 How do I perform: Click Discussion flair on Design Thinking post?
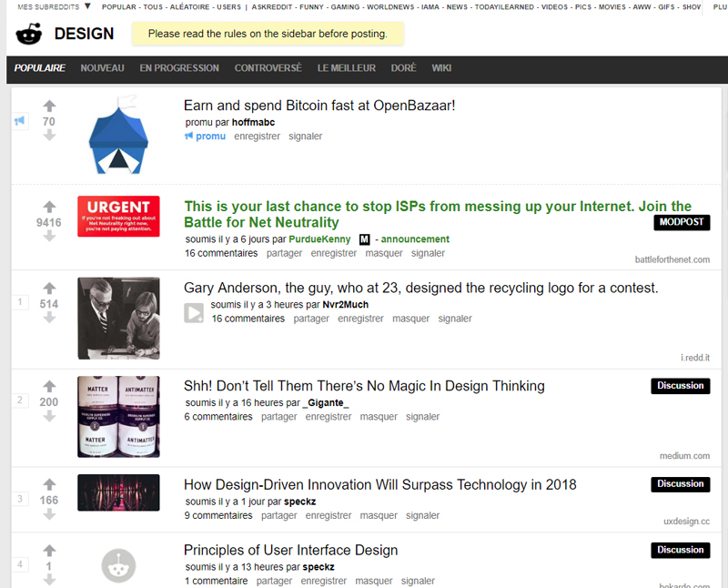[680, 386]
